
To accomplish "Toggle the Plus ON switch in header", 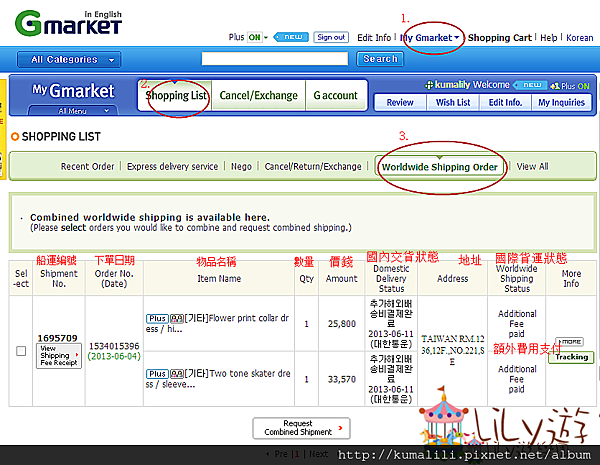I will coord(257,37).
